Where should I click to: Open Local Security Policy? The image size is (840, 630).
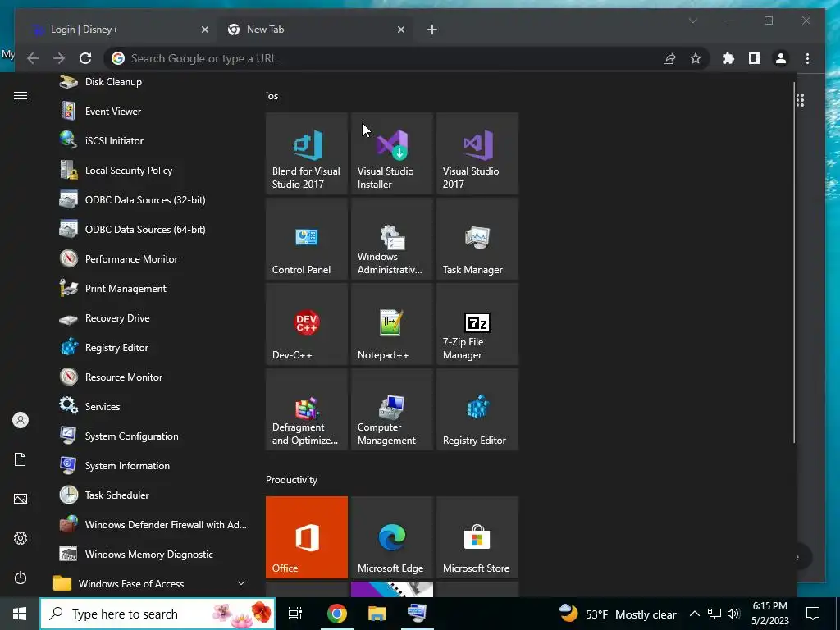click(x=150, y=171)
